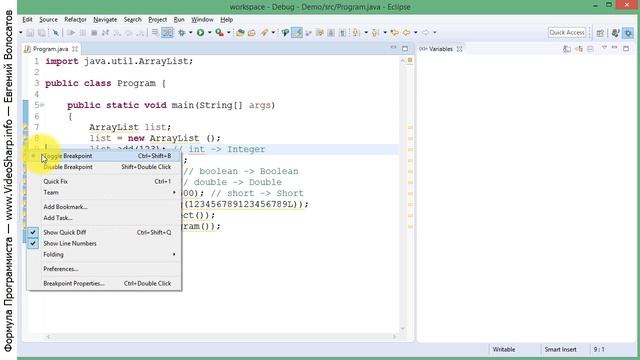Screen dimensions: 640x360
Task: Maximize the editor area
Action: pos(405,49)
